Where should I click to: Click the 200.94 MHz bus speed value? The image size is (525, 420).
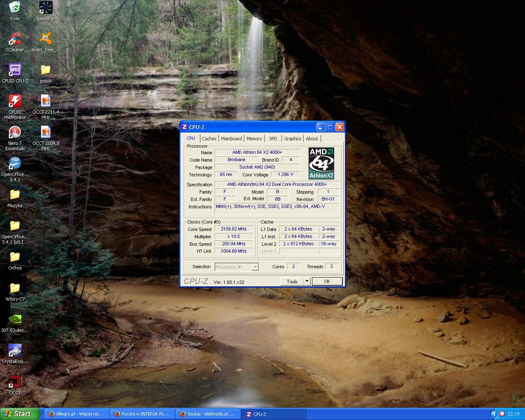pos(234,244)
